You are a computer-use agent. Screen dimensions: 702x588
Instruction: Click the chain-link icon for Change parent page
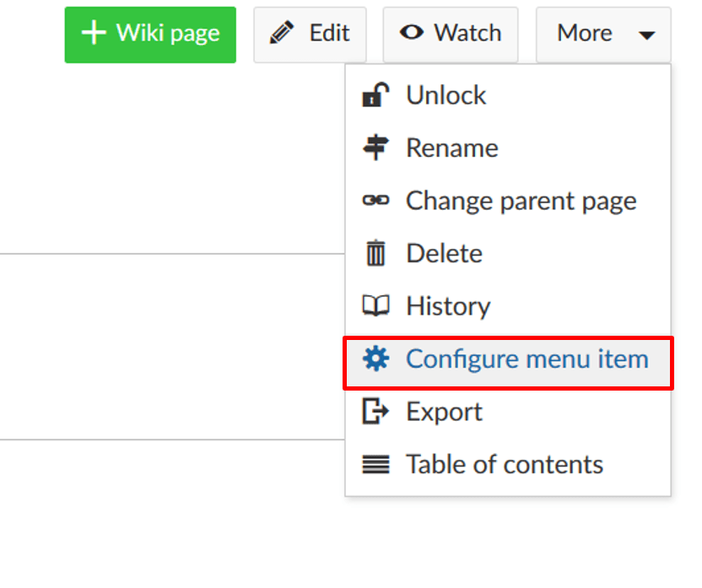click(x=376, y=200)
